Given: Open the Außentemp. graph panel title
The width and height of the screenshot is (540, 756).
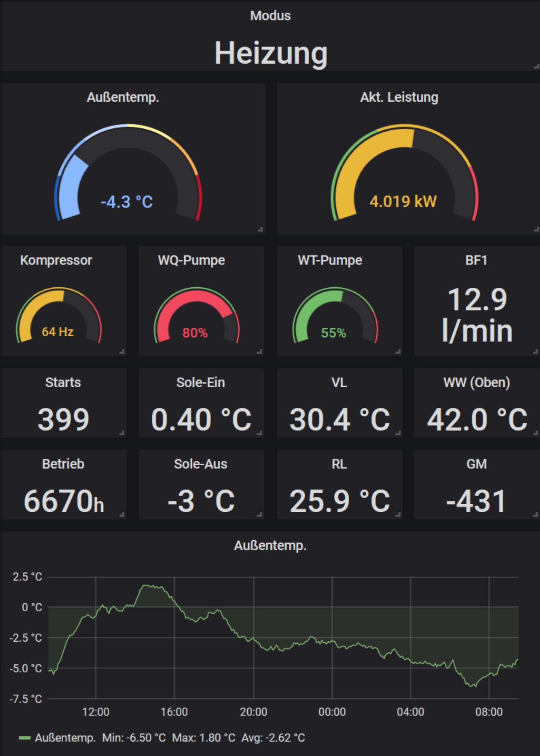Looking at the screenshot, I should pos(270,545).
